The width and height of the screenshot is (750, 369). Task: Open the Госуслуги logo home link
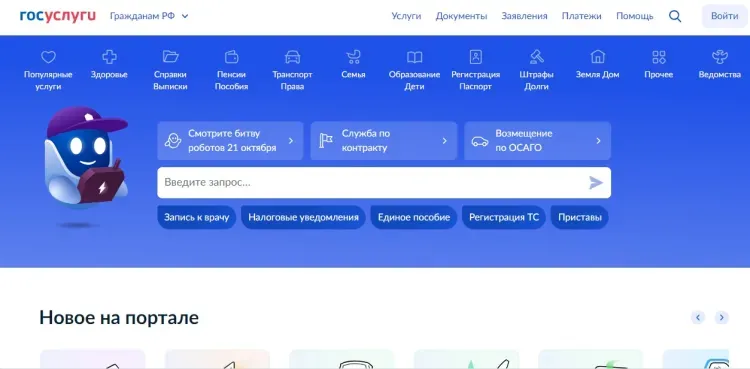58,16
